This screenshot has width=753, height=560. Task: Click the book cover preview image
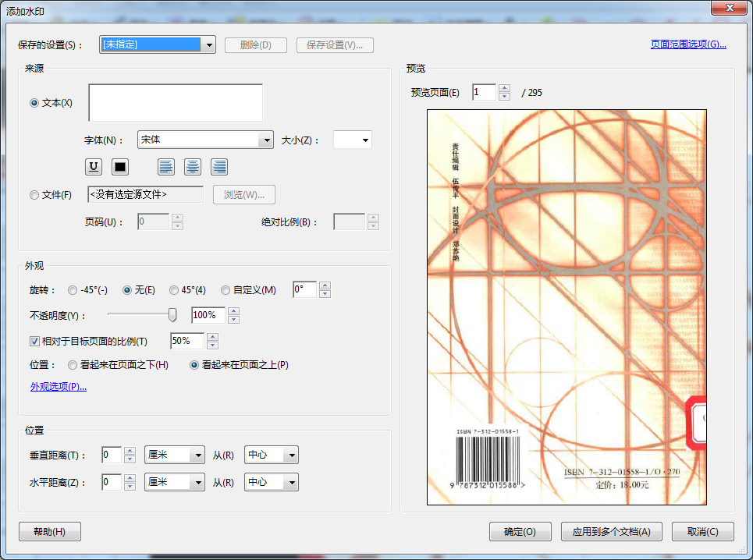(x=567, y=307)
